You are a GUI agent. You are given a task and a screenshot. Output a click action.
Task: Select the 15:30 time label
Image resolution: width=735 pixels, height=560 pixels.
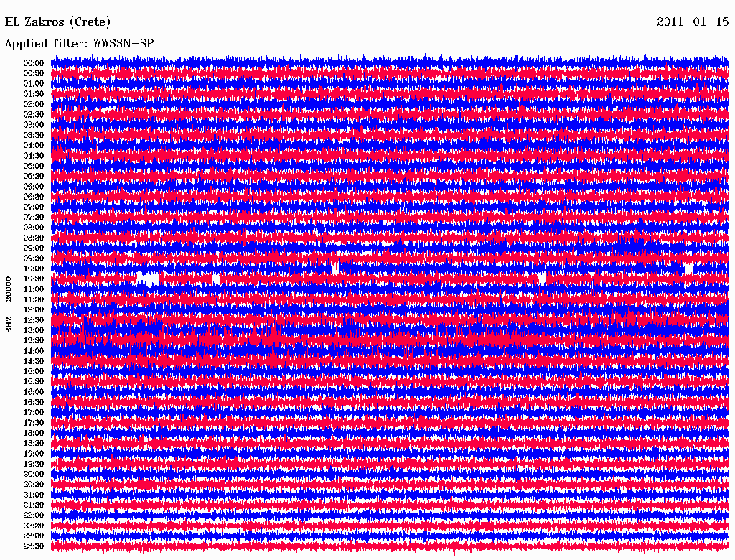coord(34,382)
